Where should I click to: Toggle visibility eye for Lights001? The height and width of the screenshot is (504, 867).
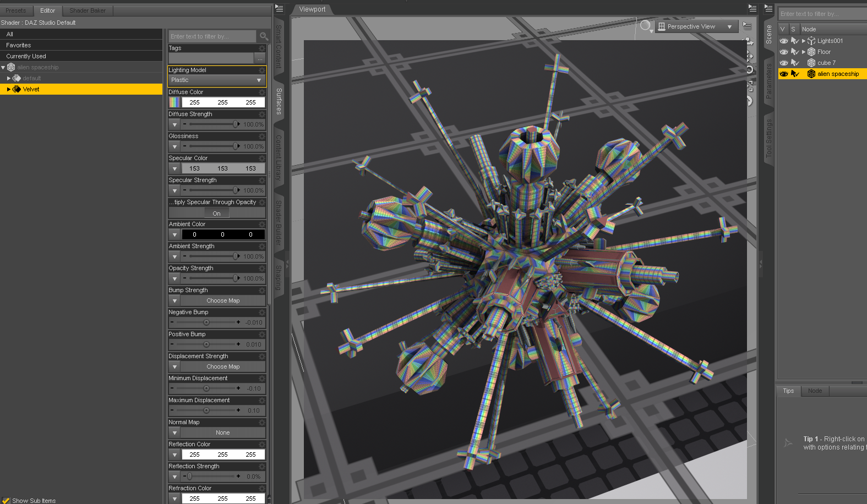(x=784, y=41)
